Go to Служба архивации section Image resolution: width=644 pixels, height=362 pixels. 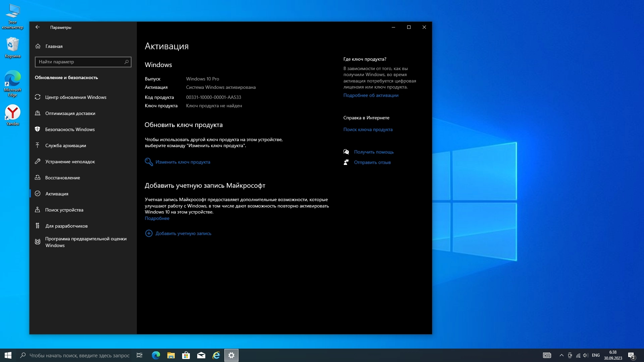[x=65, y=145]
